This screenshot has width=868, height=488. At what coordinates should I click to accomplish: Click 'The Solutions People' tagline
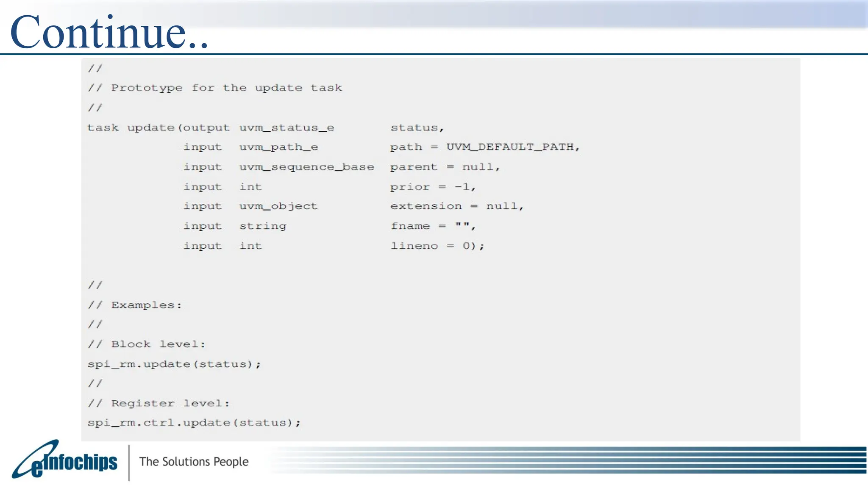point(194,461)
